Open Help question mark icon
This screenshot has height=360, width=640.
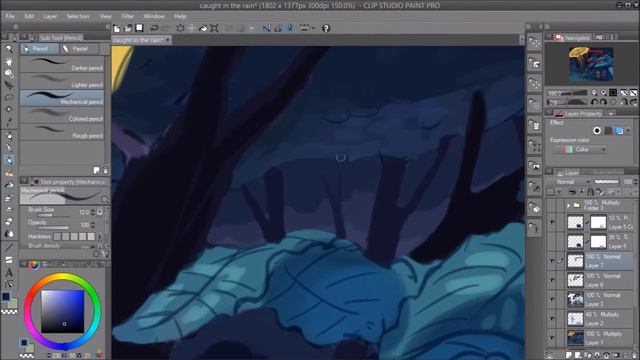coord(326,28)
